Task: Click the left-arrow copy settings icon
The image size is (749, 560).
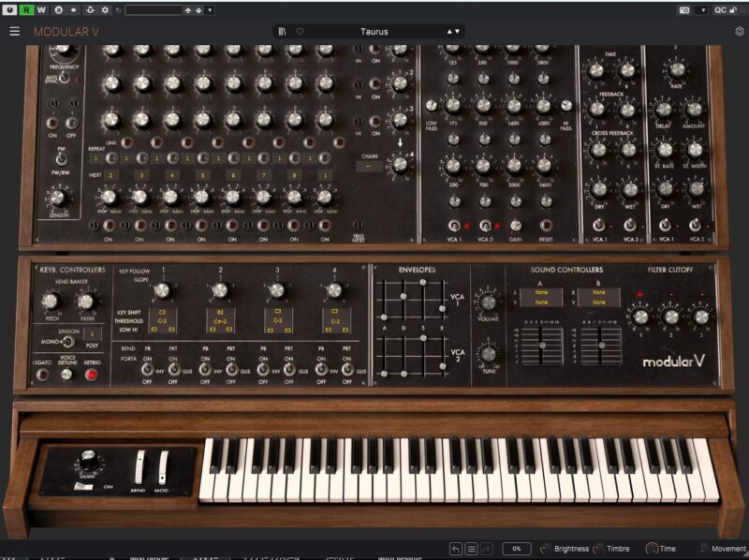Action: (x=74, y=9)
